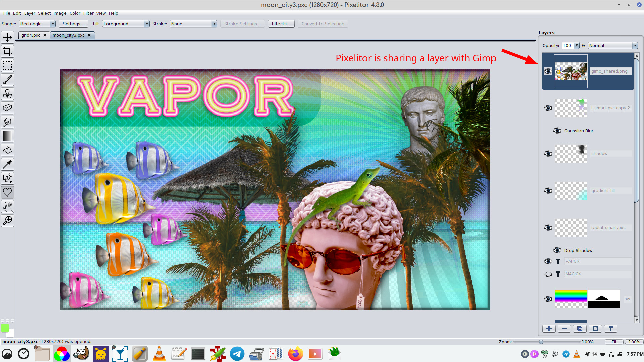Image resolution: width=644 pixels, height=362 pixels.
Task: Activate the Brush tool
Action: 7,80
